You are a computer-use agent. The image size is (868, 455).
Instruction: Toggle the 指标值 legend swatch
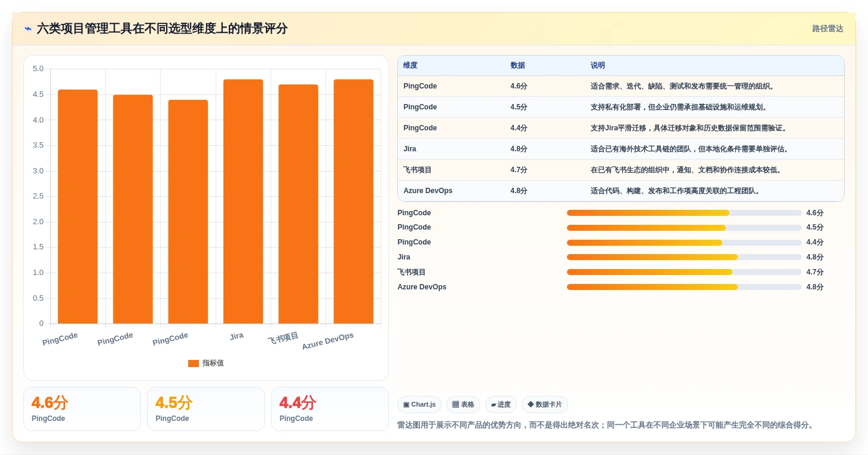(194, 364)
